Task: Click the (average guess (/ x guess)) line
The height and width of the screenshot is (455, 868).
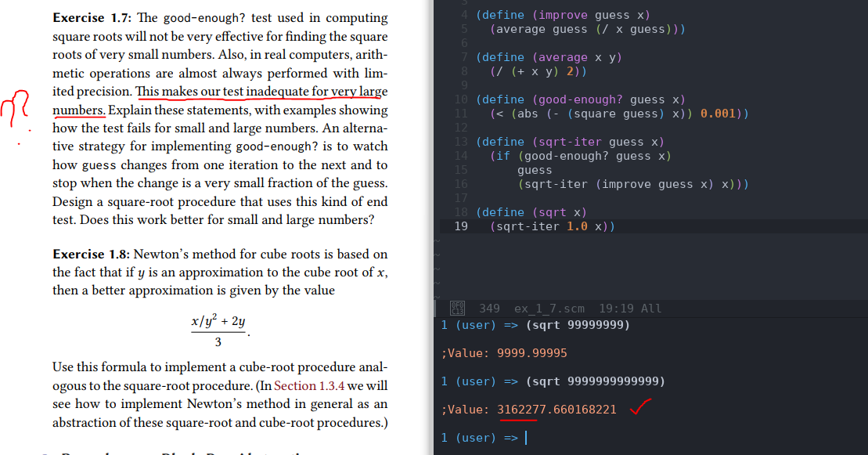Action: 587,30
